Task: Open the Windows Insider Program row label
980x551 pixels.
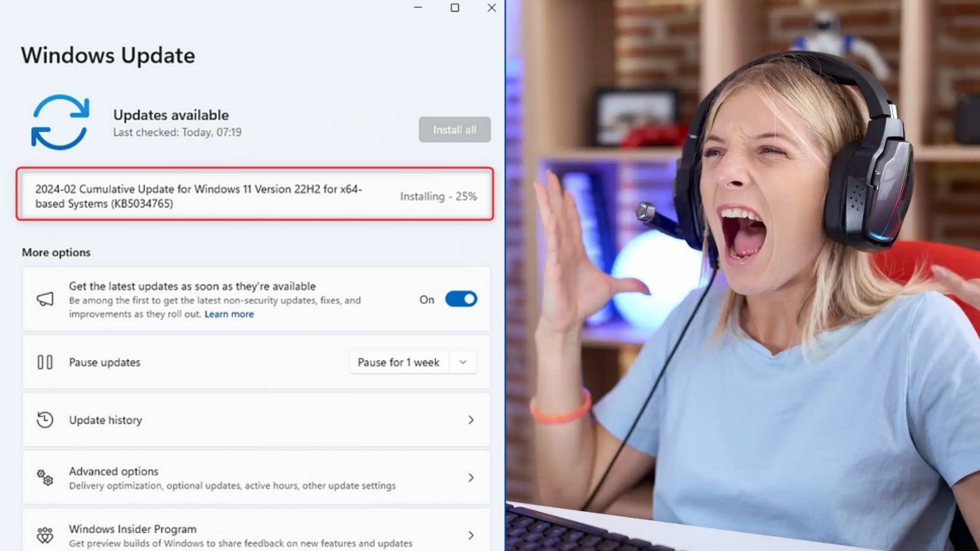Action: pos(133,529)
